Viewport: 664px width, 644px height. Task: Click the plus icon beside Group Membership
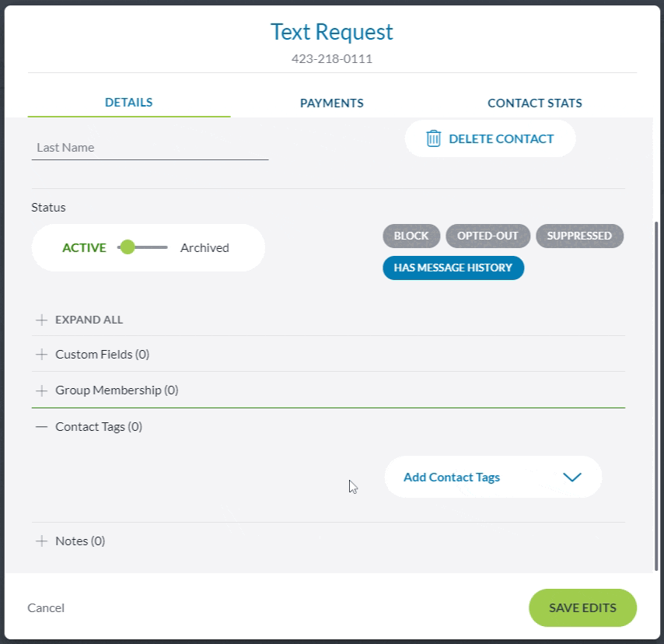[42, 390]
